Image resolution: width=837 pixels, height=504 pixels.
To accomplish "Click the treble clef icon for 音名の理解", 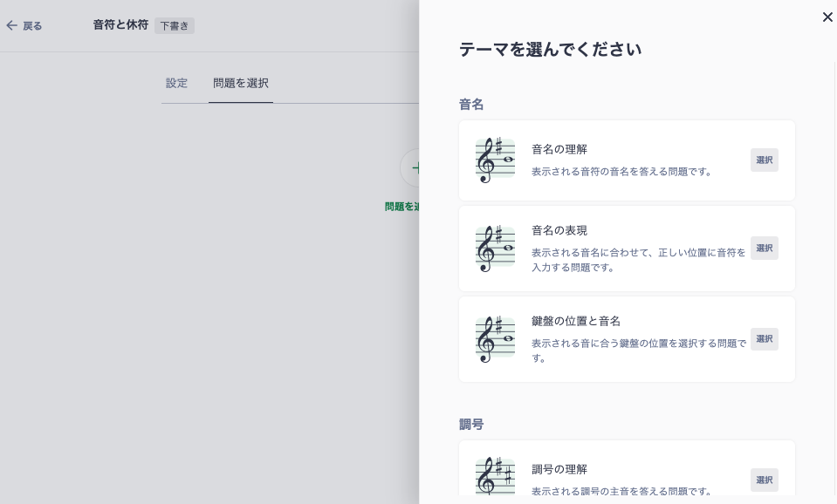I will coord(494,160).
